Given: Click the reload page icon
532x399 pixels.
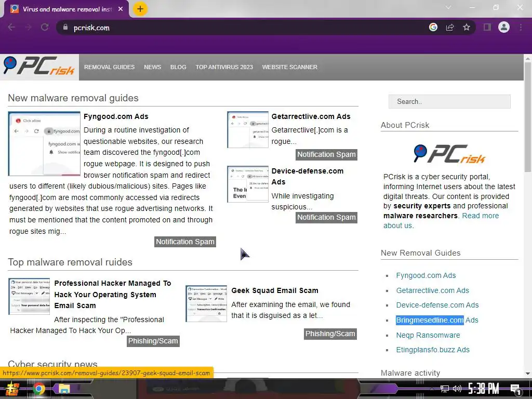Looking at the screenshot, I should pyautogui.click(x=45, y=28).
